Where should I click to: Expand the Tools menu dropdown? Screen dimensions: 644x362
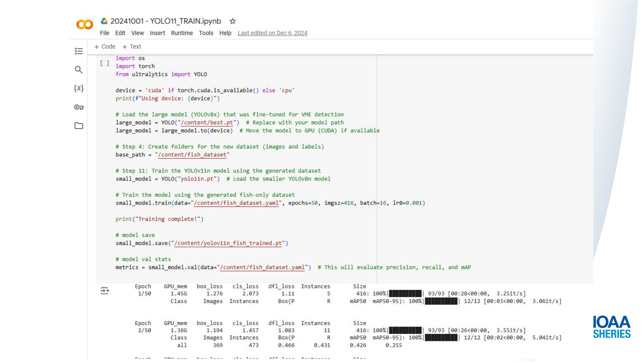click(206, 33)
